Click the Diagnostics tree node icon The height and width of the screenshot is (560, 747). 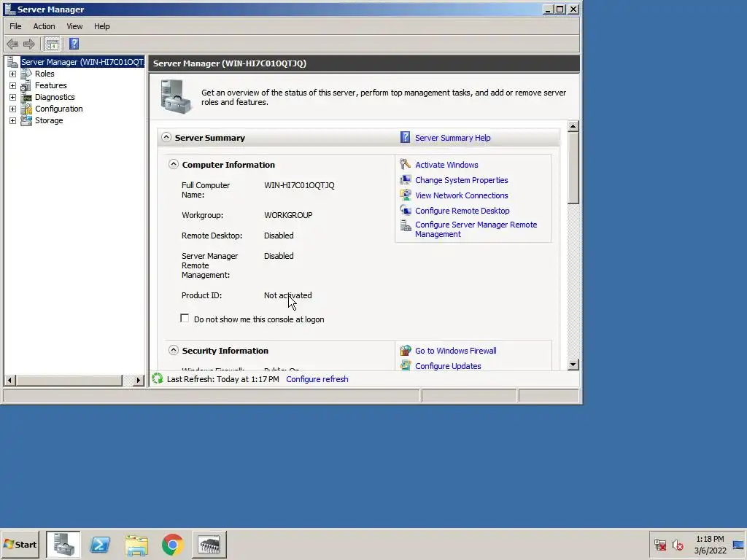tap(26, 97)
